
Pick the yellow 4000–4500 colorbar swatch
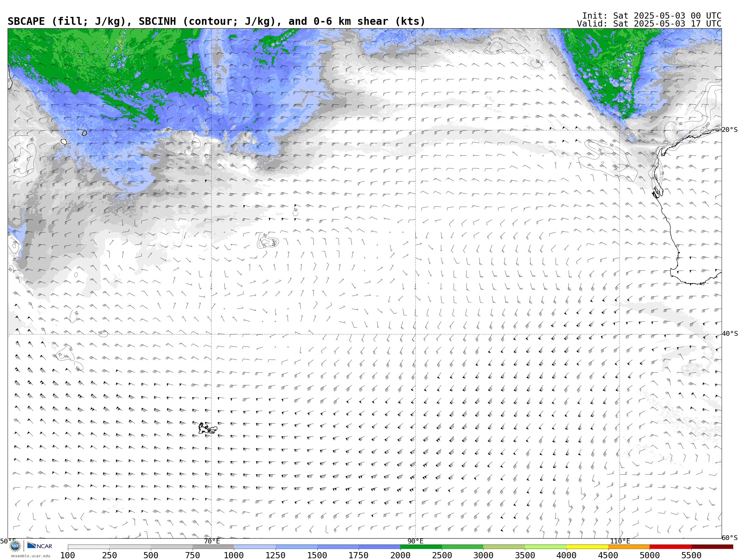coord(587,547)
